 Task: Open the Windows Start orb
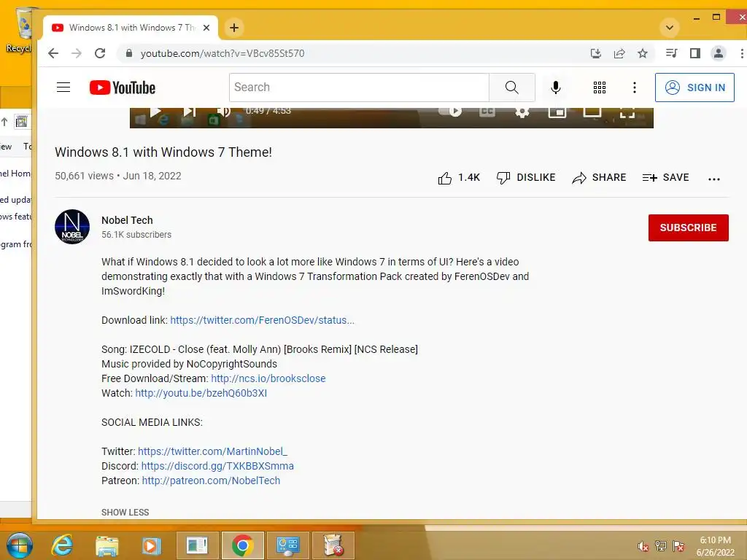click(19, 545)
